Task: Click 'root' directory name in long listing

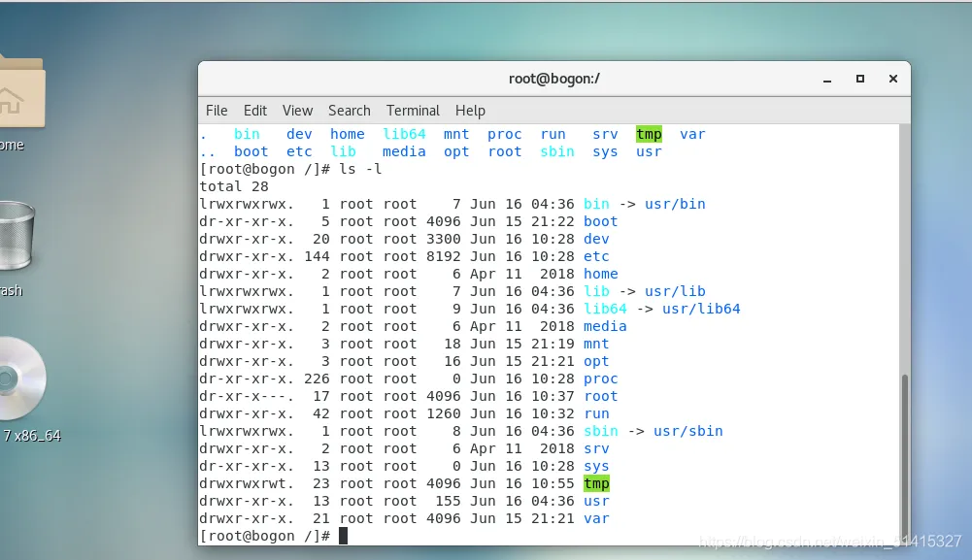Action: [x=601, y=396]
